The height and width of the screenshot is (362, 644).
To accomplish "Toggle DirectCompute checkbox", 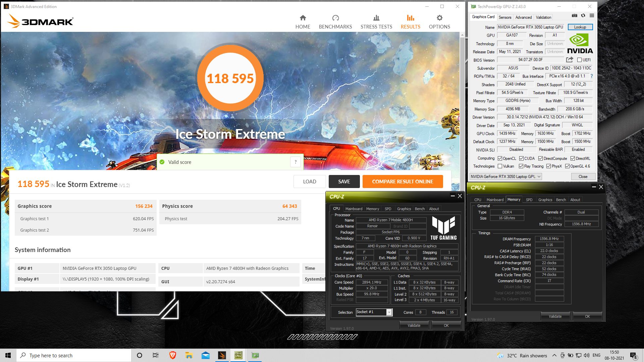I will pyautogui.click(x=540, y=158).
